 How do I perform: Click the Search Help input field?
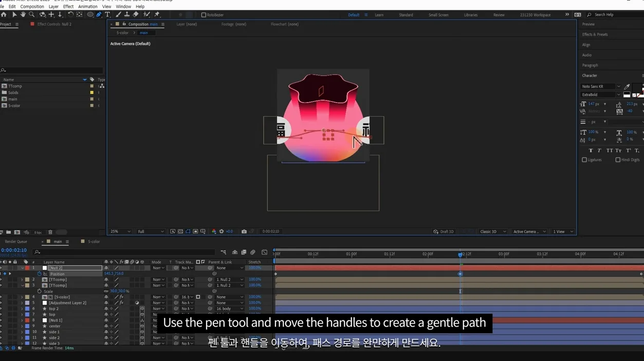(616, 15)
